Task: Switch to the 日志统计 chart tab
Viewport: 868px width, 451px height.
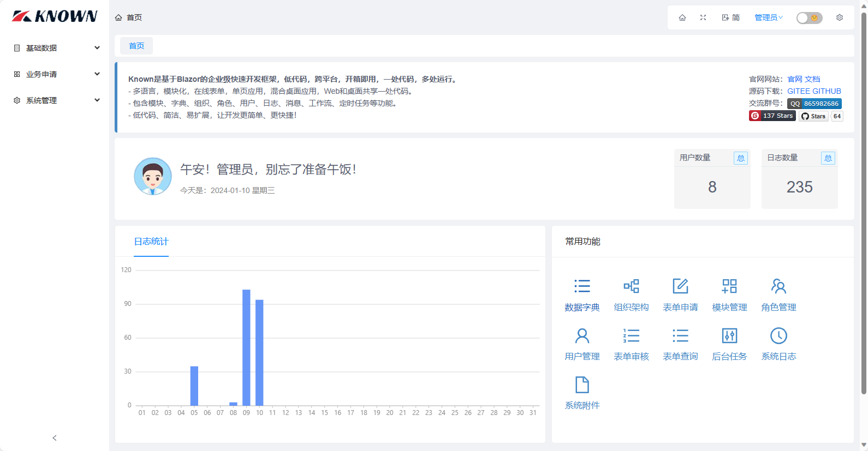Action: (x=151, y=242)
